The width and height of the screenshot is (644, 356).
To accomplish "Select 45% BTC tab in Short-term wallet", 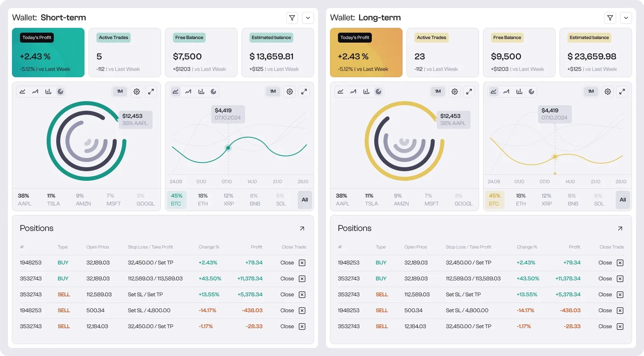I will [x=176, y=200].
